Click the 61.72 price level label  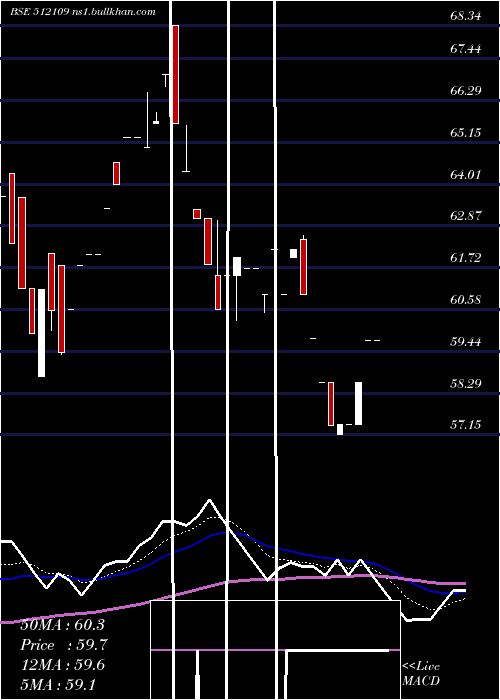[466, 258]
